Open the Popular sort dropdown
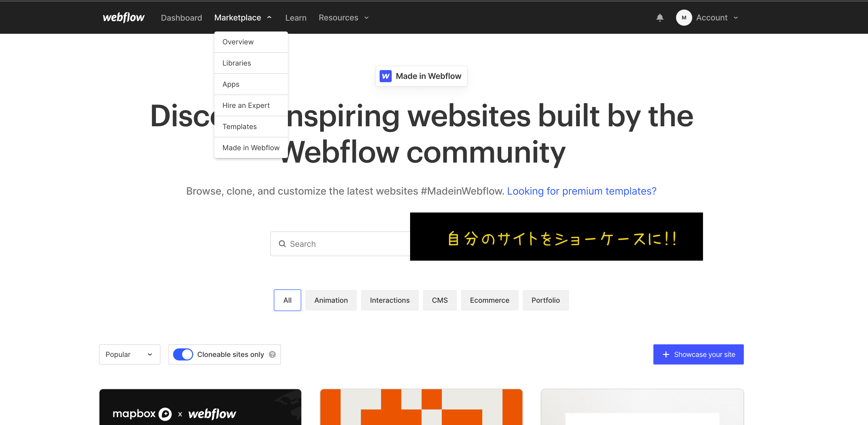Image resolution: width=868 pixels, height=425 pixels. click(129, 355)
